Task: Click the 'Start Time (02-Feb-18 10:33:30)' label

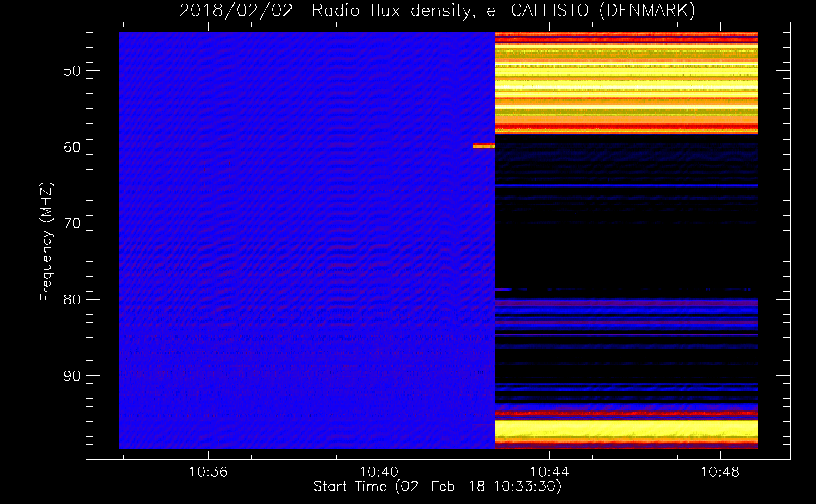Action: 437,487
